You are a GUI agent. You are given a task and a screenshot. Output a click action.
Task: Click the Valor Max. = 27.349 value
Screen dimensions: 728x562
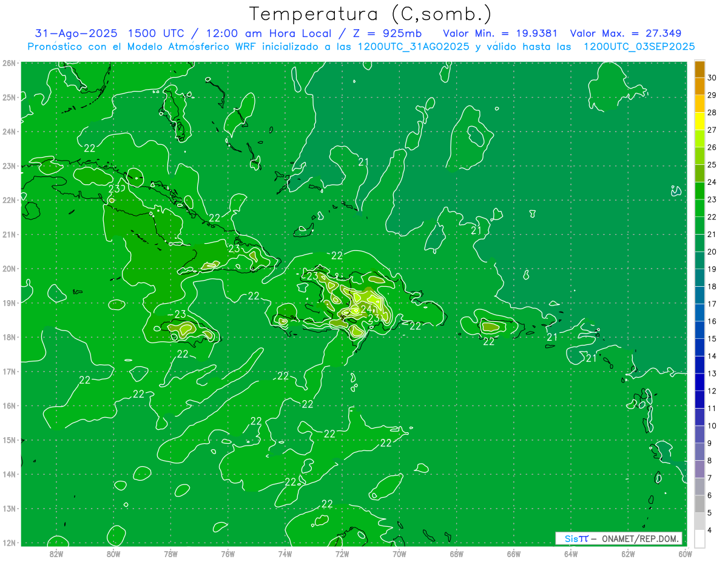[625, 33]
